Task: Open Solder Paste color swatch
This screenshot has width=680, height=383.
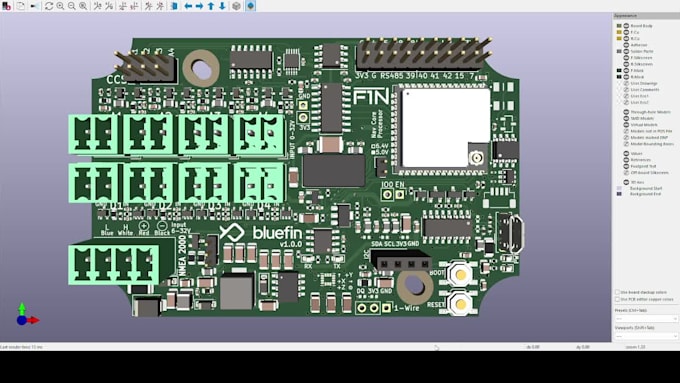Action: click(x=619, y=51)
